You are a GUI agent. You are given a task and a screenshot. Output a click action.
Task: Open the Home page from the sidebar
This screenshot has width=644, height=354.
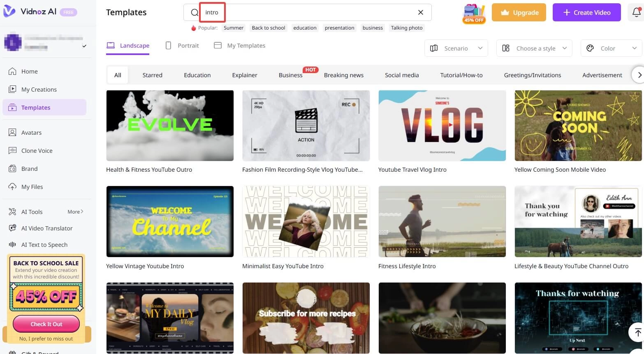29,71
